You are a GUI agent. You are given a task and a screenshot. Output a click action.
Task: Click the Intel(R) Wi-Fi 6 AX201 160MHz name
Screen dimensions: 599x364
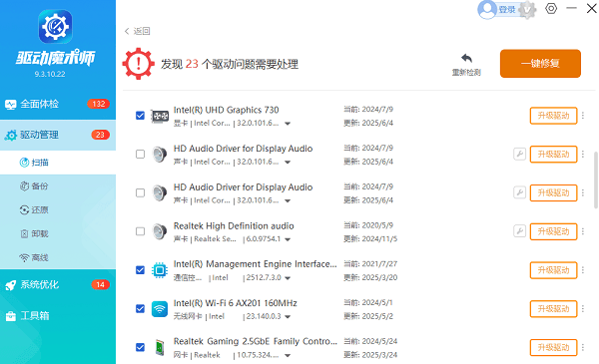[x=236, y=303]
